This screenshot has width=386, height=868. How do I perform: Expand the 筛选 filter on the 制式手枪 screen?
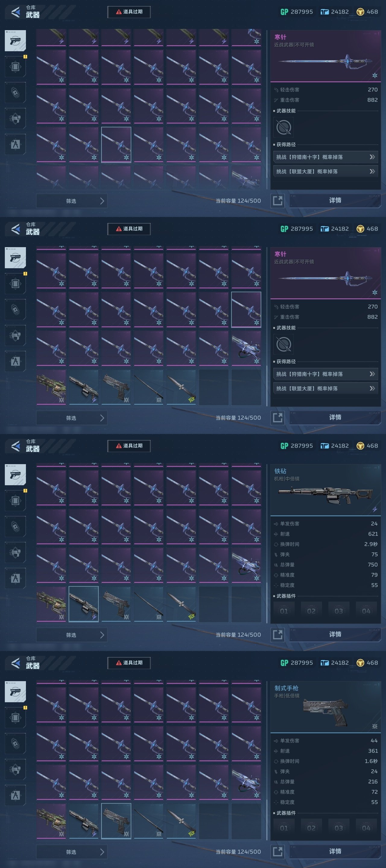[x=72, y=852]
